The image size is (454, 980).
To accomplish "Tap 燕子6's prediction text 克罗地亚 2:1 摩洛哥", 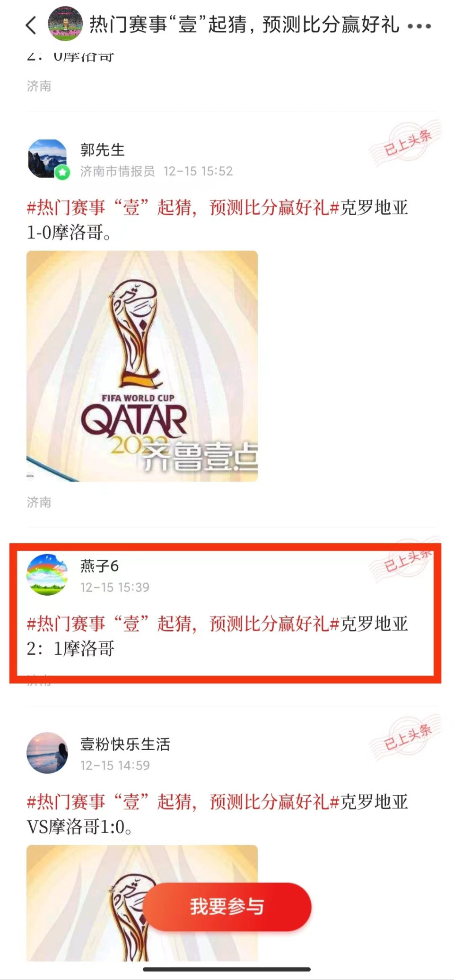I will click(x=218, y=636).
